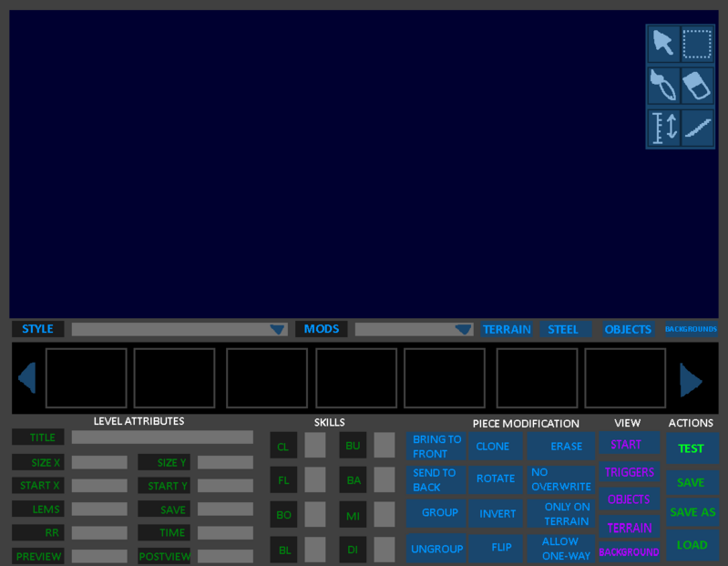Select the arrow pointer tool

click(663, 43)
